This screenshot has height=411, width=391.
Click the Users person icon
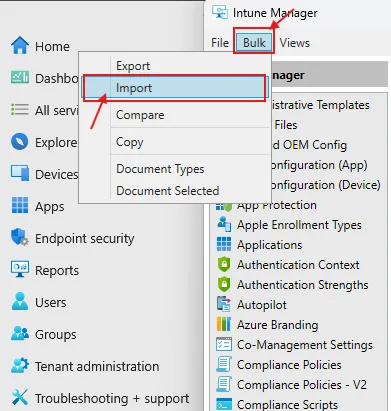[x=20, y=301]
